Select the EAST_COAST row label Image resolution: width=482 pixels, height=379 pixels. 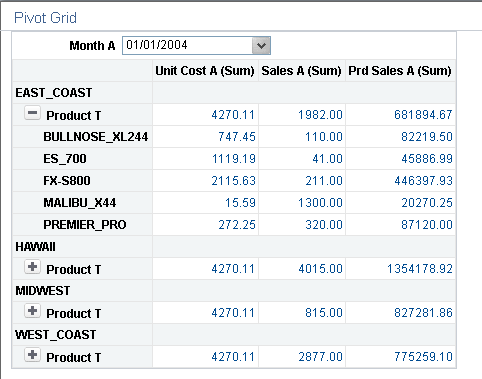(54, 93)
